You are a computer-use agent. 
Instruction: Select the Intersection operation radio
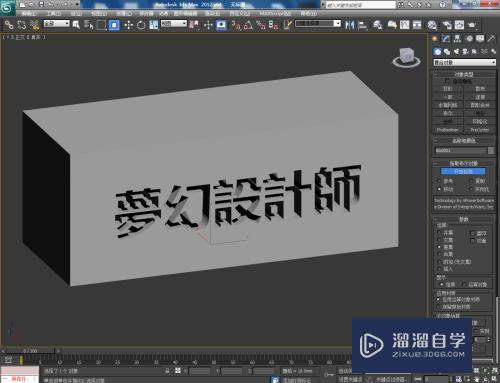click(x=439, y=240)
